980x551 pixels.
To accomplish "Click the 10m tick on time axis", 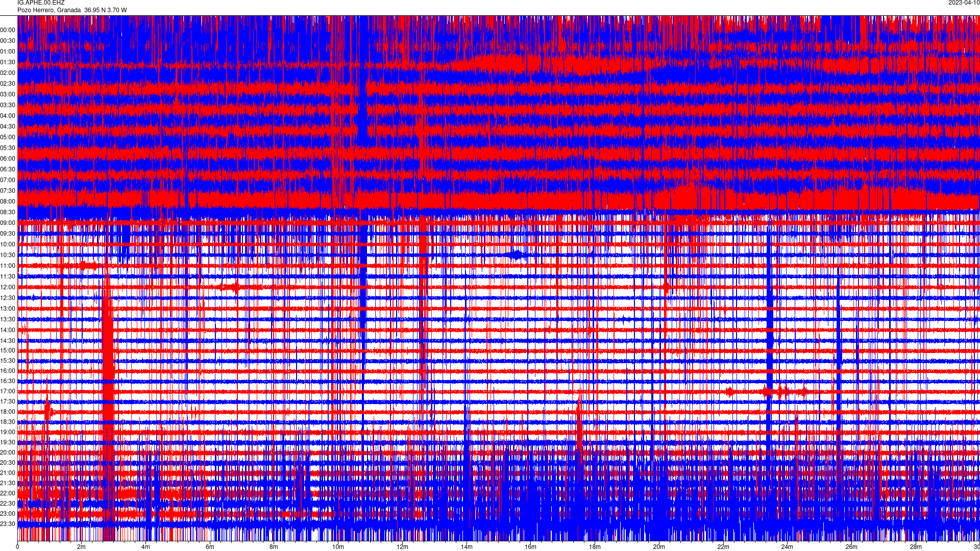I will click(x=338, y=547).
